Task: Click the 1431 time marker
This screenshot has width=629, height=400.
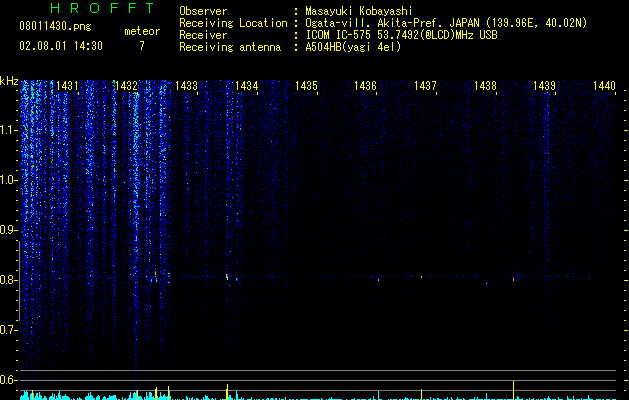Action: point(67,86)
